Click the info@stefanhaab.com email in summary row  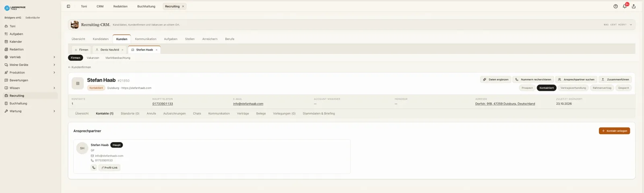tap(248, 104)
